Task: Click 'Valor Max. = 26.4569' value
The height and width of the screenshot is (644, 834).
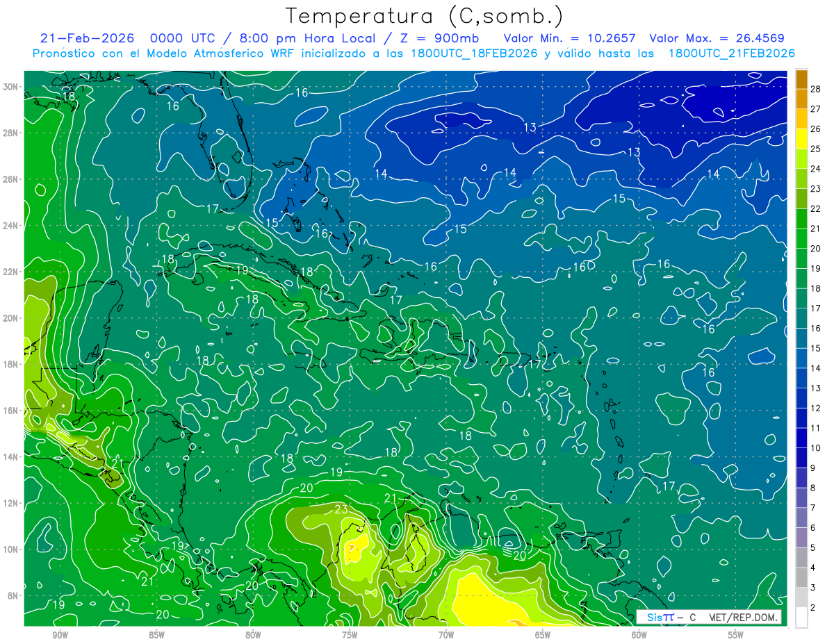Action: (717, 38)
